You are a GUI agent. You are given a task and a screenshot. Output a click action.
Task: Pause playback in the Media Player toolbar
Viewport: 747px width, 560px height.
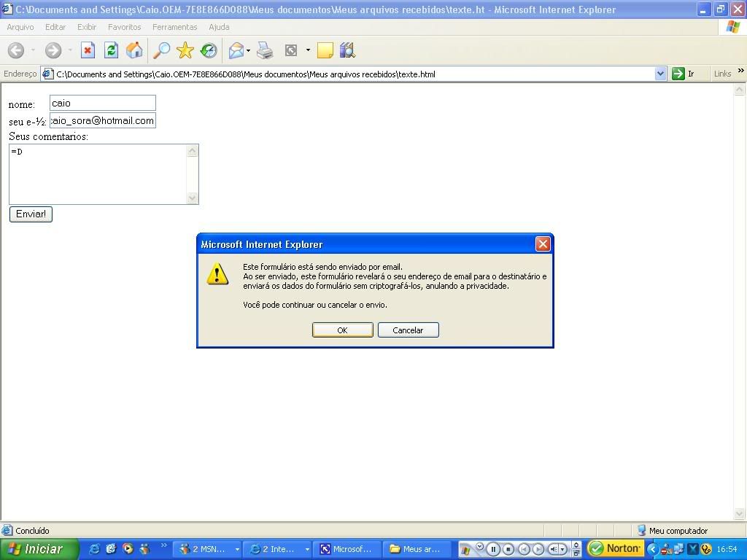tap(494, 549)
